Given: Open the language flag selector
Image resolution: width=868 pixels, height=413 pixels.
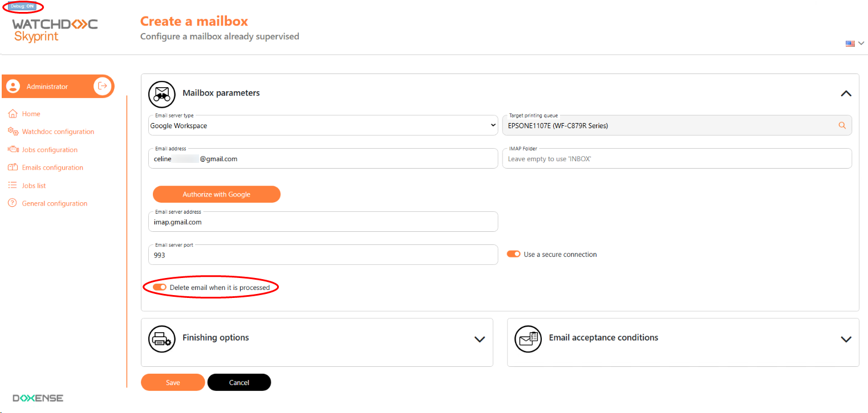Looking at the screenshot, I should tap(854, 43).
